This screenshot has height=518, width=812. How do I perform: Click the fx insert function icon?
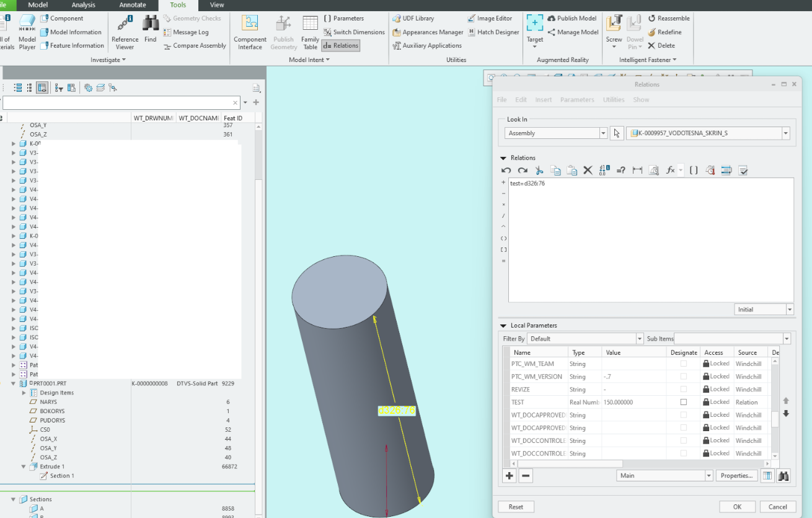click(670, 171)
